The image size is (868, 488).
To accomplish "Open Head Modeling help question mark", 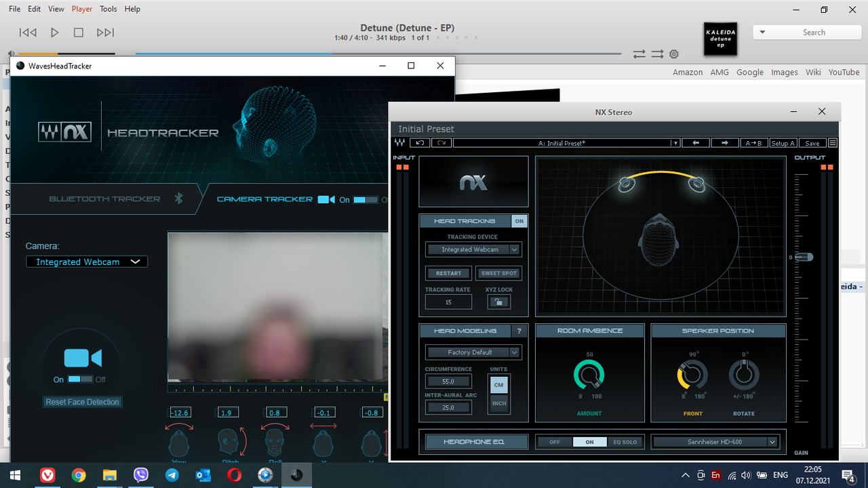I will click(519, 331).
